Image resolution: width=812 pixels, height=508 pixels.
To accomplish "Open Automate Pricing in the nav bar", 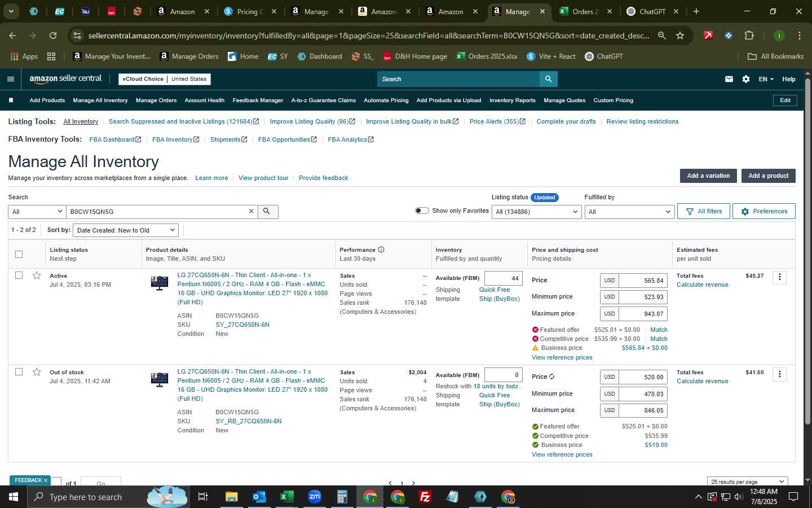I will point(386,100).
